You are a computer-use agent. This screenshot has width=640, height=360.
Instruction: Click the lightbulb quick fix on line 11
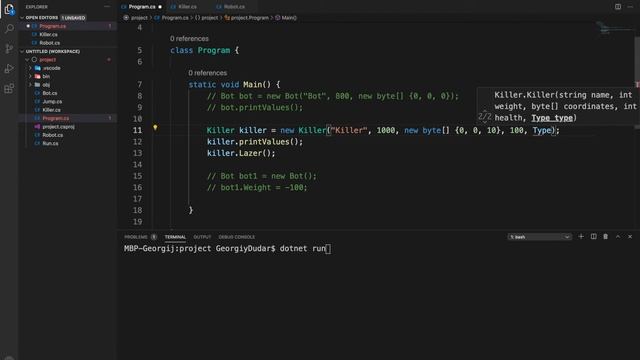pos(155,128)
